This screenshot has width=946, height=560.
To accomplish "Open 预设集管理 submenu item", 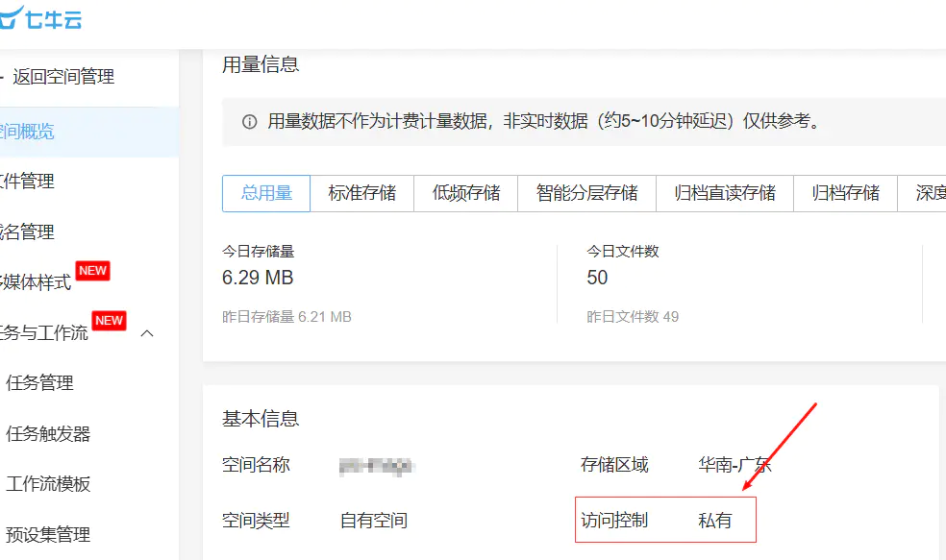I will click(x=48, y=534).
